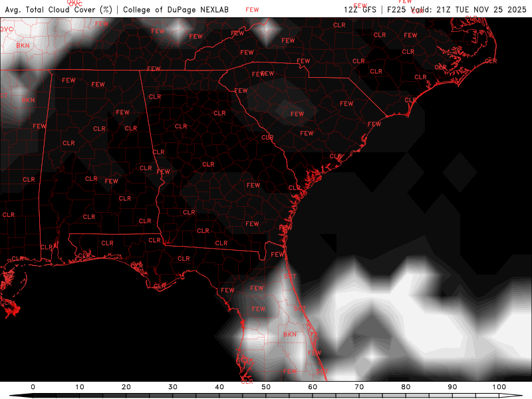Click the "12Z GFS" model run label
The image size is (532, 399).
point(360,9)
